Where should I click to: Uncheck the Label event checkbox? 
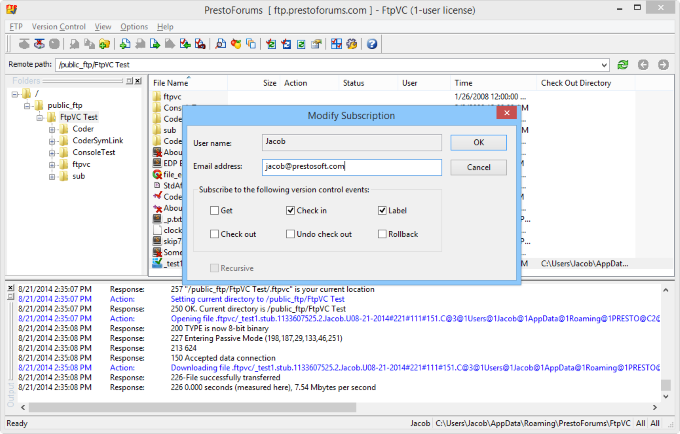(x=382, y=210)
